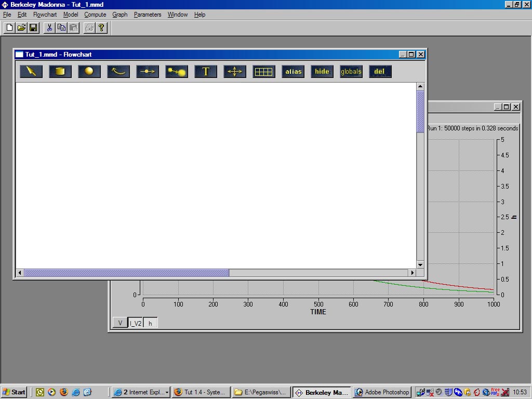This screenshot has height=399, width=532.
Task: Select the arc connector tool
Action: point(118,72)
